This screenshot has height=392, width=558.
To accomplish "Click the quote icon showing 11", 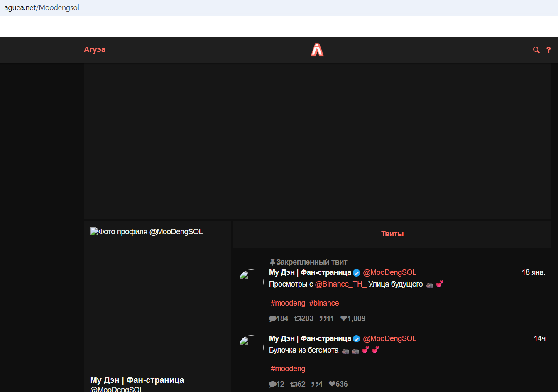I will pos(322,318).
